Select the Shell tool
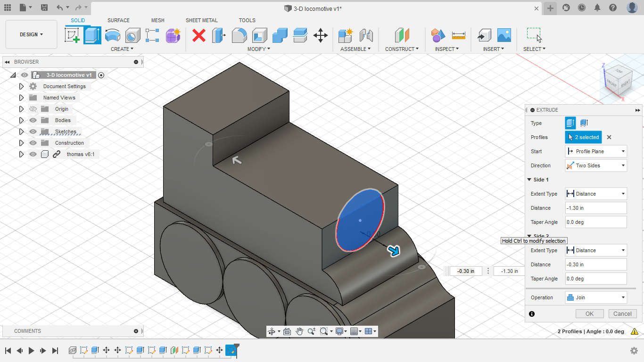 (259, 35)
